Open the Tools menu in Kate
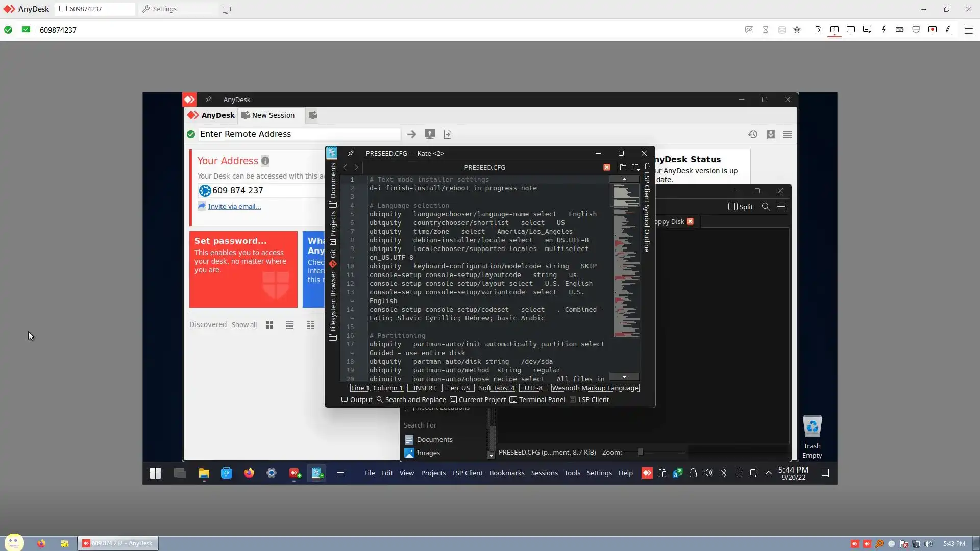Image resolution: width=980 pixels, height=551 pixels. pyautogui.click(x=572, y=473)
